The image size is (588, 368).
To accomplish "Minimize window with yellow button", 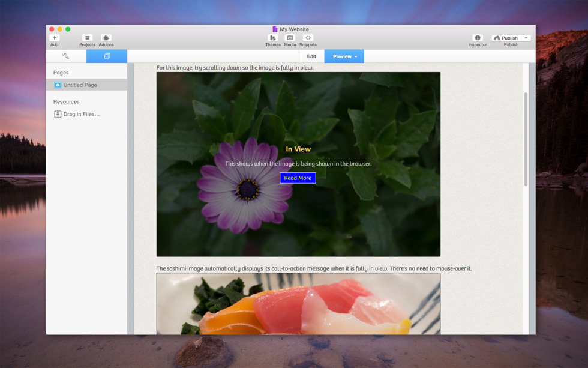I will click(x=60, y=29).
